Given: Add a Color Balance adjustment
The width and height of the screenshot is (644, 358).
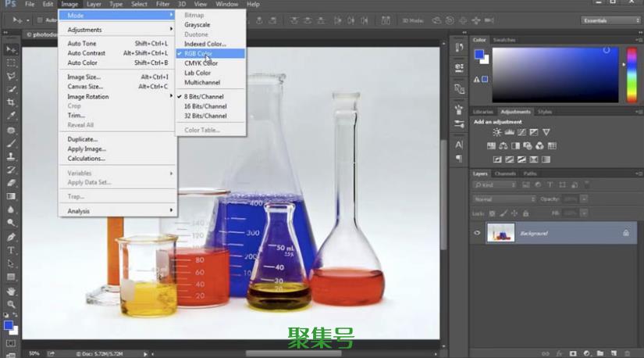Looking at the screenshot, I should tap(504, 145).
